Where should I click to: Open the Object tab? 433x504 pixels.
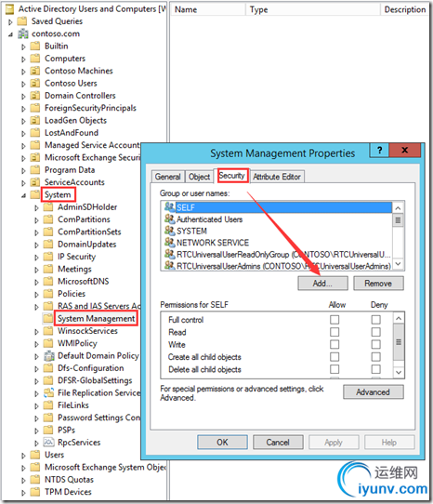199,177
